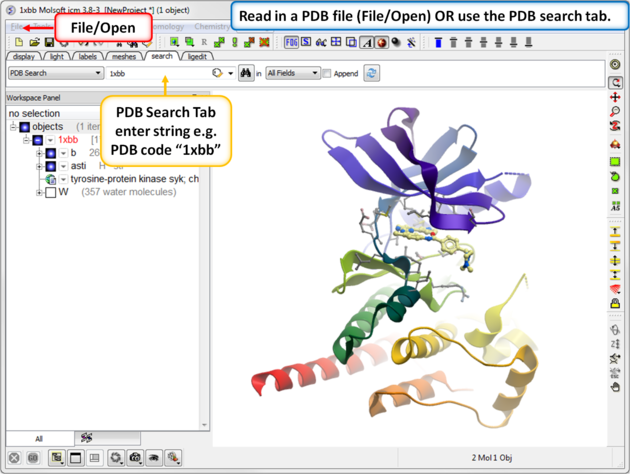This screenshot has width=630, height=474.
Task: Select the zoom magnifier tool in right toolbar
Action: click(x=616, y=112)
